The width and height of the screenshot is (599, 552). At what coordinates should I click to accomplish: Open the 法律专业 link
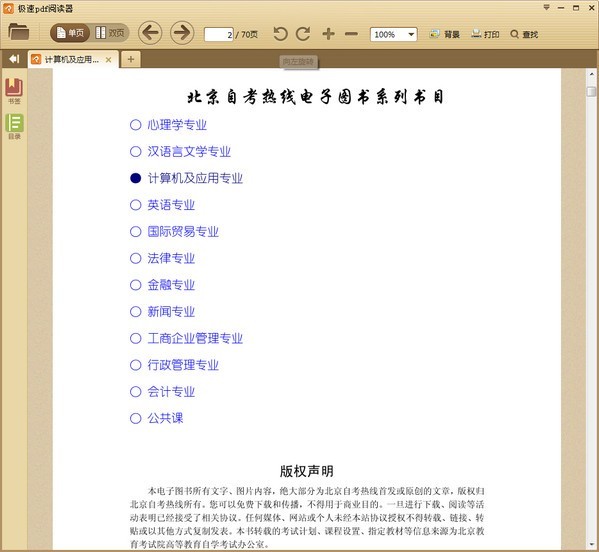point(171,258)
